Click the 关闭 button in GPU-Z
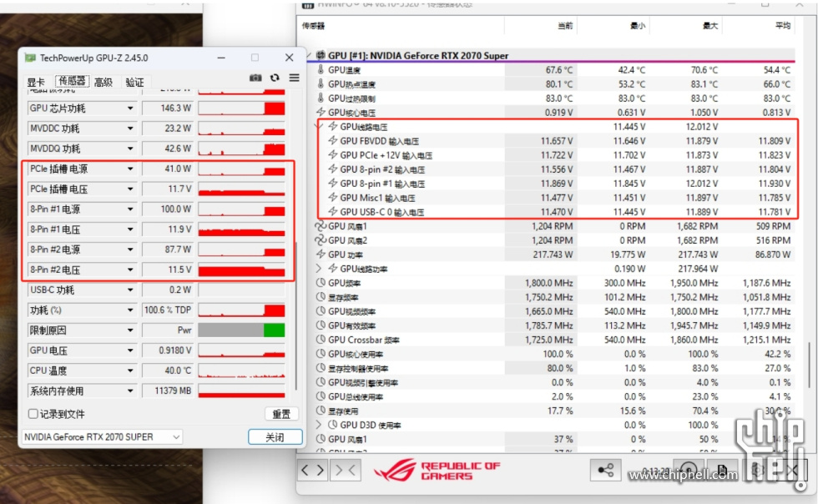Viewport: 818px width, 504px height. [275, 436]
